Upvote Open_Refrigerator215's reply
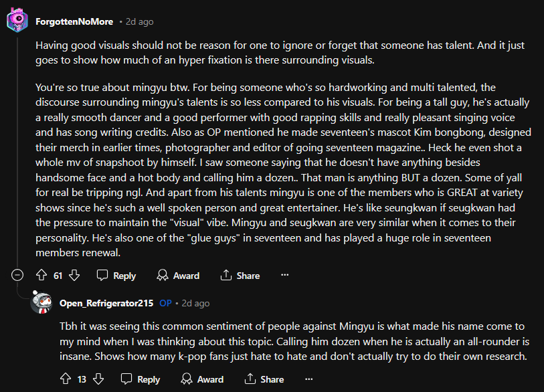Image resolution: width=544 pixels, height=392 pixels. (65, 379)
